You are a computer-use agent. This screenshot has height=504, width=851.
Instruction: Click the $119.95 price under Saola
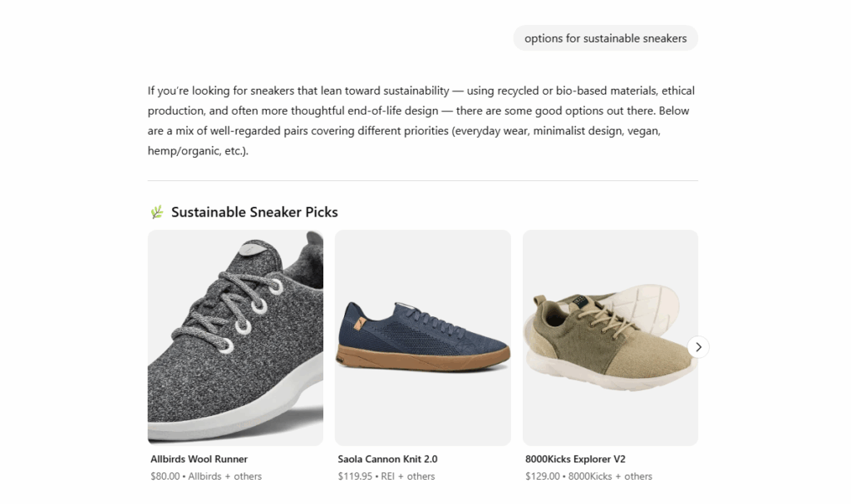coord(356,477)
